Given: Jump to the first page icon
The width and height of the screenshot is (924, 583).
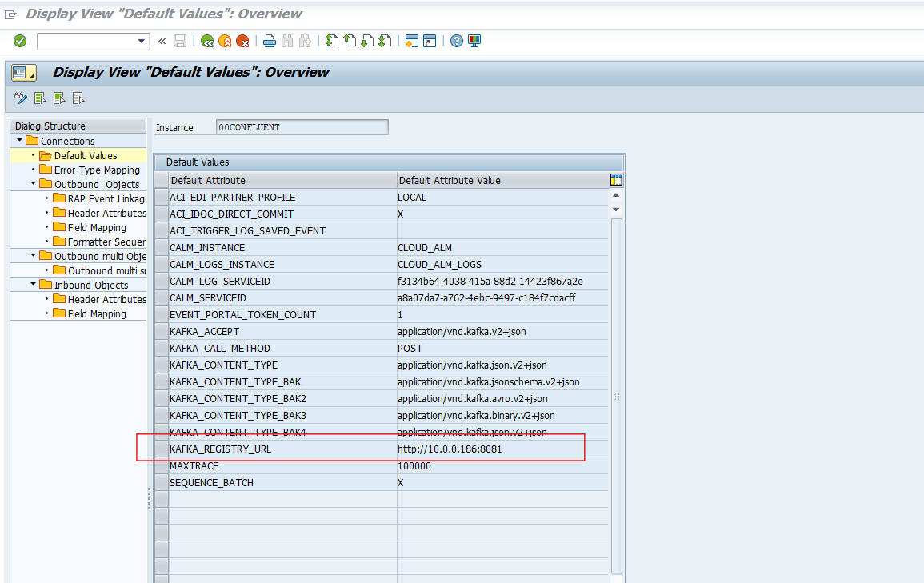Looking at the screenshot, I should pos(332,42).
